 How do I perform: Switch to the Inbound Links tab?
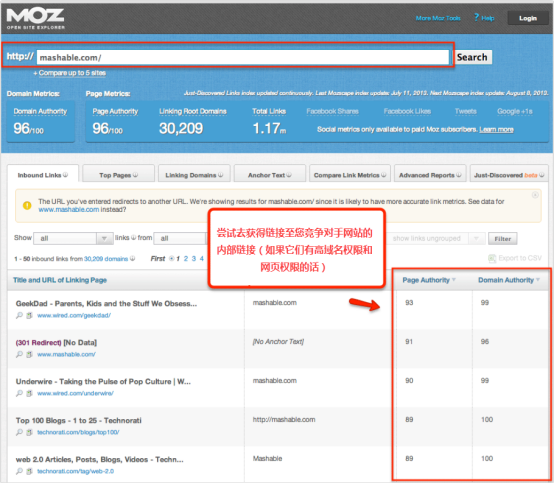[43, 174]
